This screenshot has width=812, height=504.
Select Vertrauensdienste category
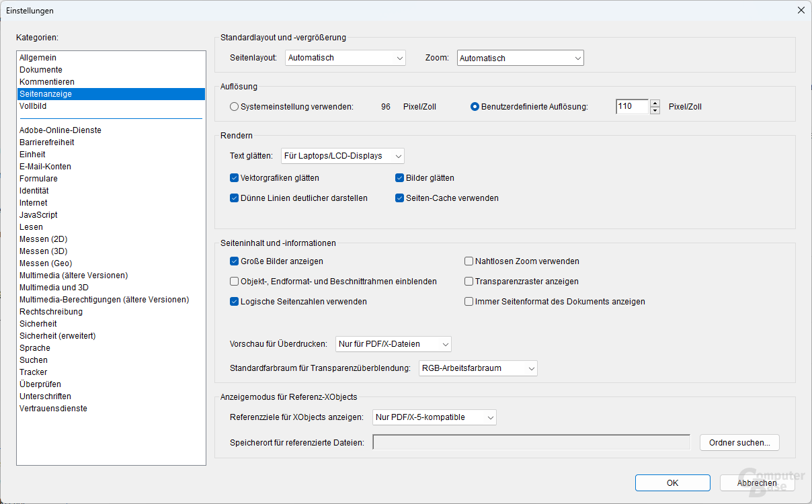(111, 409)
